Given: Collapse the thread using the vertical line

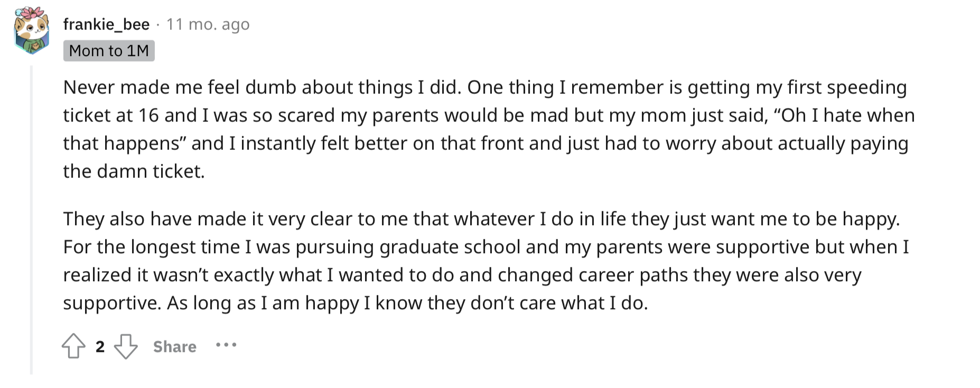Looking at the screenshot, I should point(32,219).
